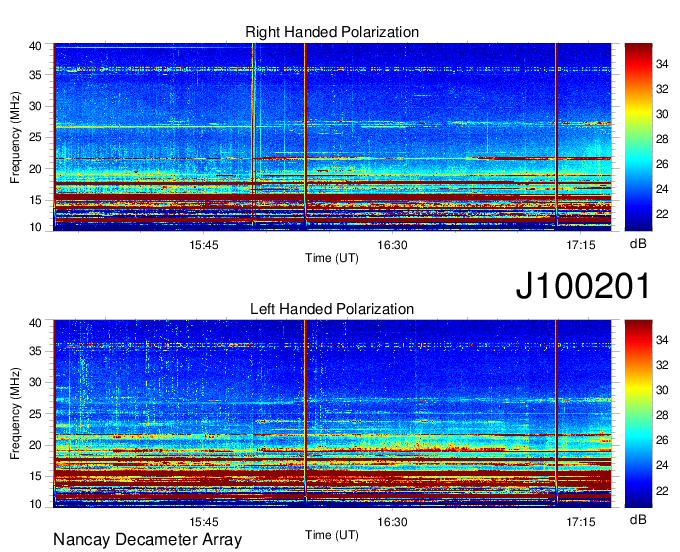Image resolution: width=680 pixels, height=552 pixels.
Task: Click the 40 frequency tick of Left Handed plot
Action: coord(35,323)
